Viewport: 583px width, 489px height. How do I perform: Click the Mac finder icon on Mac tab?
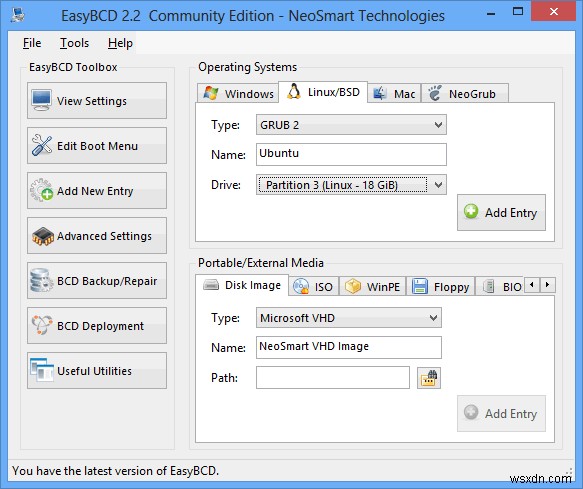380,93
